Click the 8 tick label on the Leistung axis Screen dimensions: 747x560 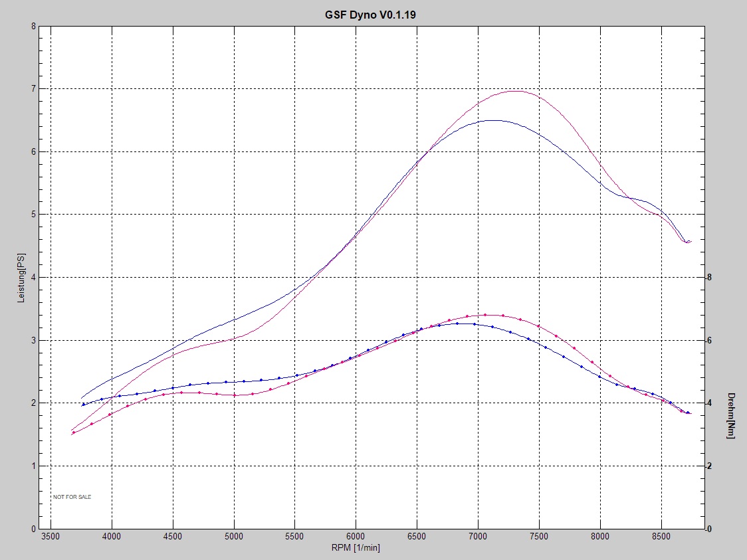(x=33, y=27)
